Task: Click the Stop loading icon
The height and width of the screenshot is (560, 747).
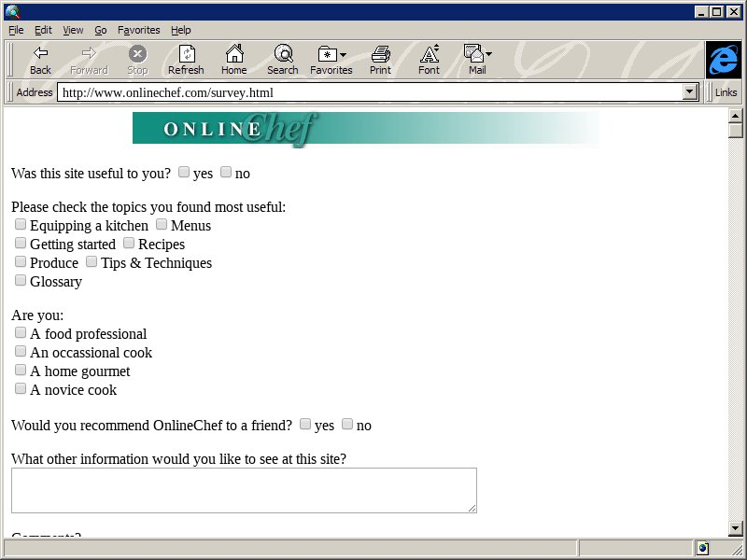Action: tap(137, 60)
